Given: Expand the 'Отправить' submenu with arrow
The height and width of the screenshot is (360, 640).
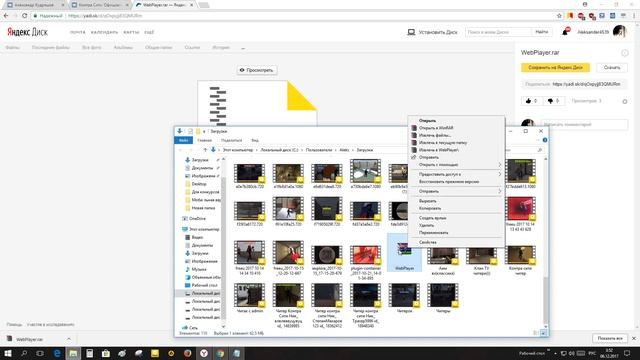Looking at the screenshot, I should tap(456, 191).
